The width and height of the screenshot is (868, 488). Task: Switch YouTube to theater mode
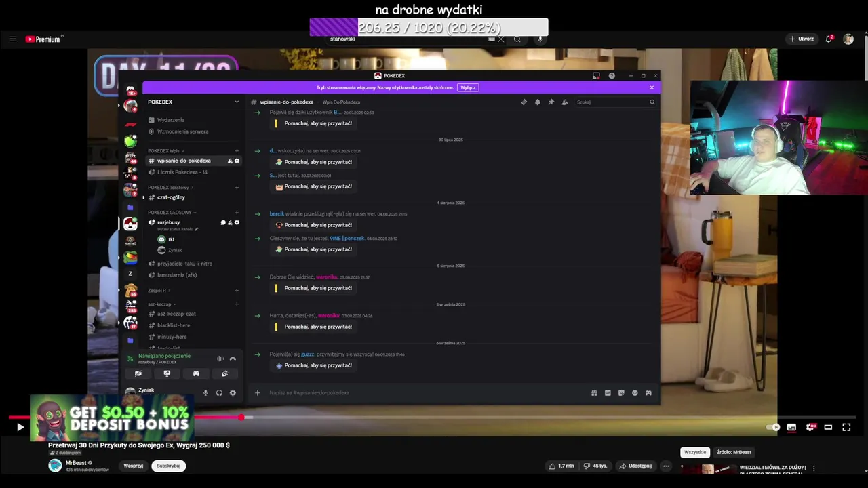click(x=828, y=427)
